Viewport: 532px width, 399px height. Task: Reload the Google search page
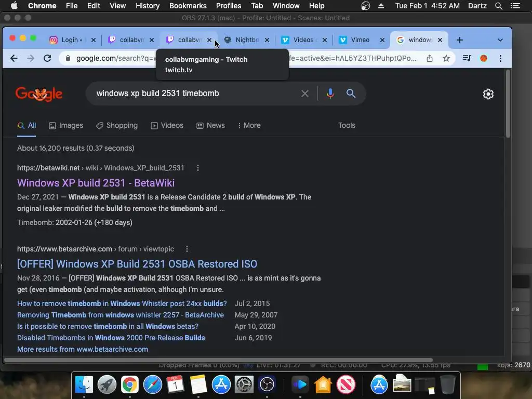click(47, 58)
